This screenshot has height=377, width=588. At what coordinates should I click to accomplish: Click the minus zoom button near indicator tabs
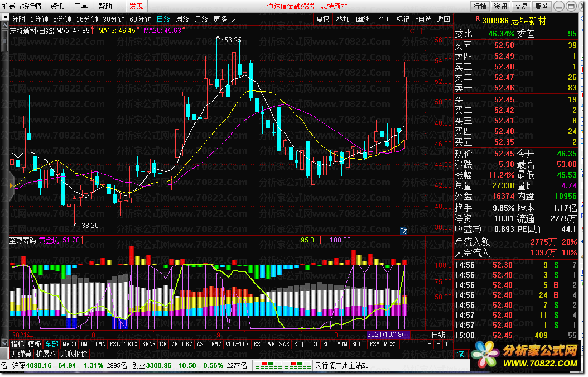coord(438,344)
